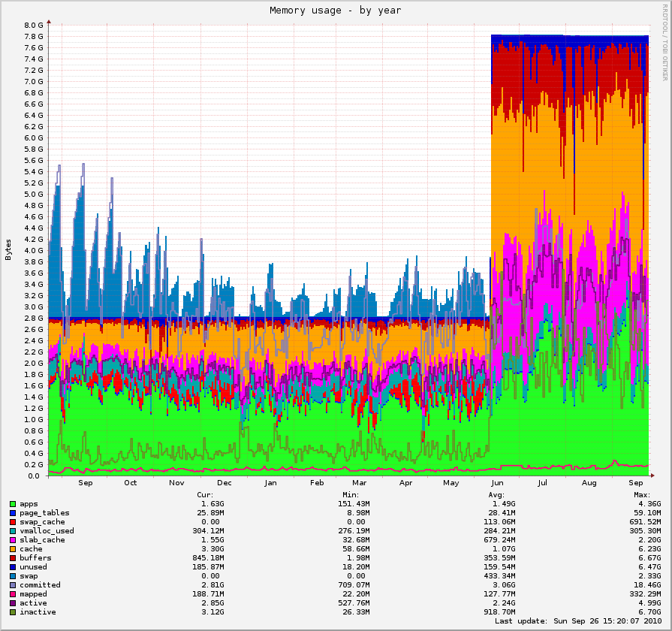Click the 'Jan' x-axis label
The height and width of the screenshot is (631, 672).
(x=270, y=483)
